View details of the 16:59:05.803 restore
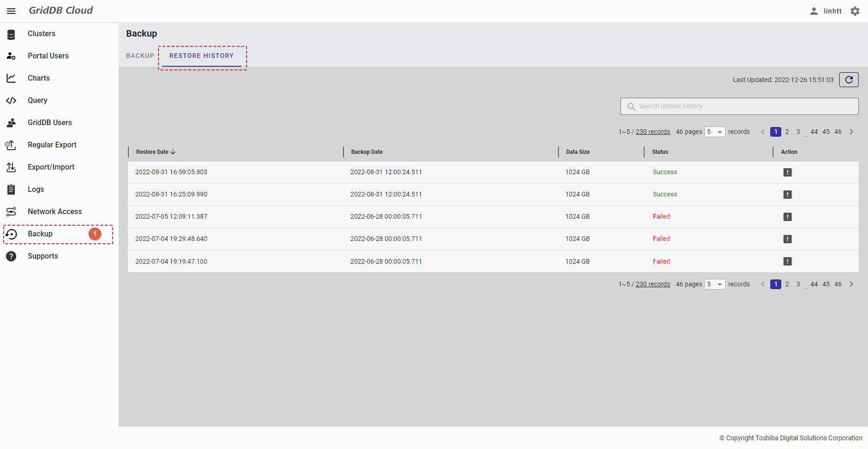Screen dimensions: 868x449 tap(787, 172)
